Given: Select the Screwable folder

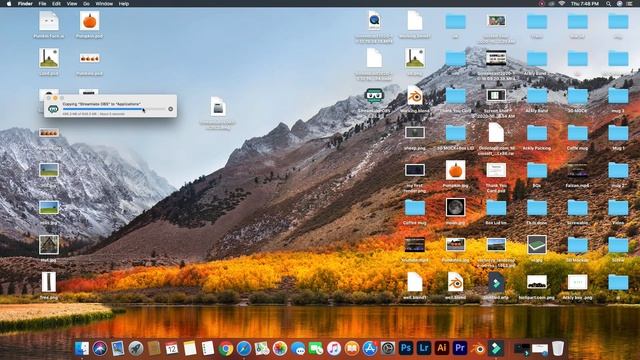Looking at the screenshot, I should coord(577,208).
